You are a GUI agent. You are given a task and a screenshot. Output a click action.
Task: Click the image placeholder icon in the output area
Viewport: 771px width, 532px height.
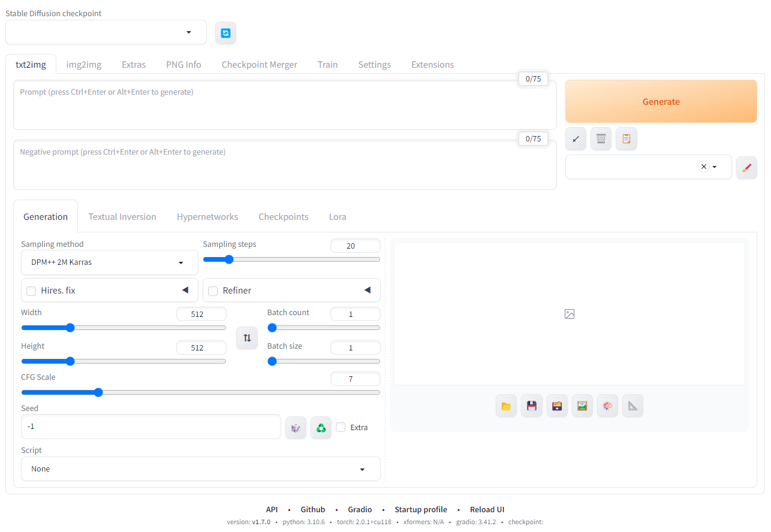coord(570,314)
